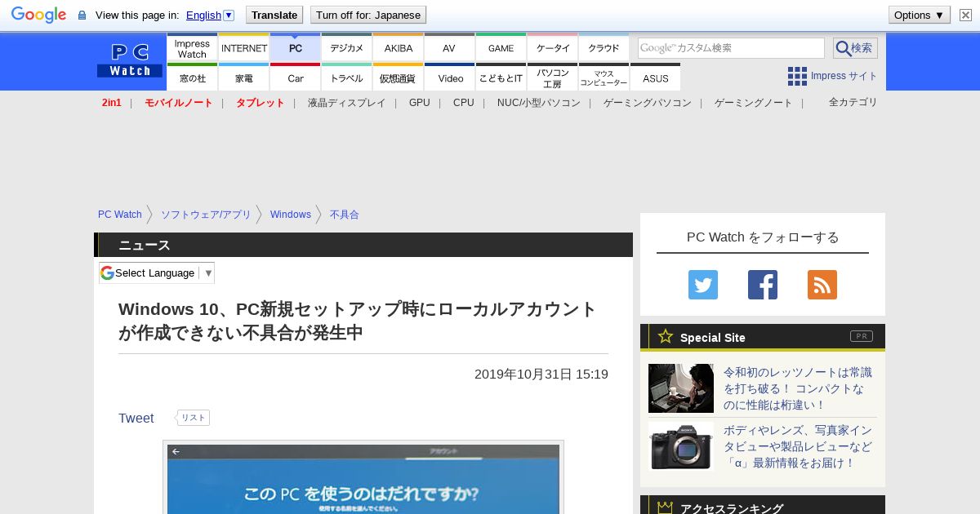The image size is (980, 514).
Task: Click the ソフトウェア/アプリ breadcrumb link
Action: [x=206, y=215]
